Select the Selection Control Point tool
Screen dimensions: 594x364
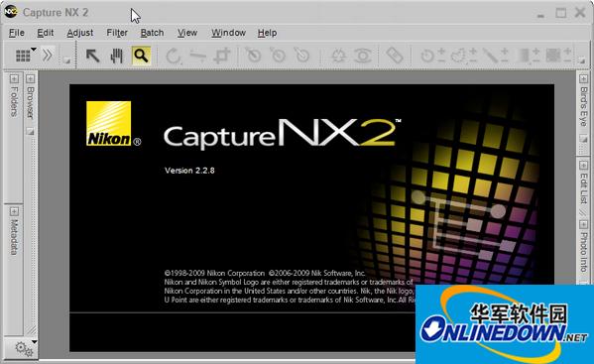tap(427, 56)
